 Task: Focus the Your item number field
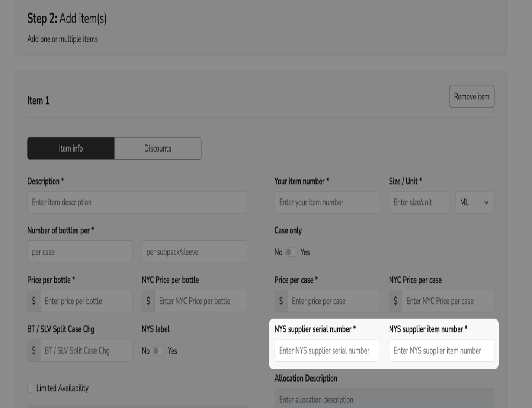tap(327, 202)
